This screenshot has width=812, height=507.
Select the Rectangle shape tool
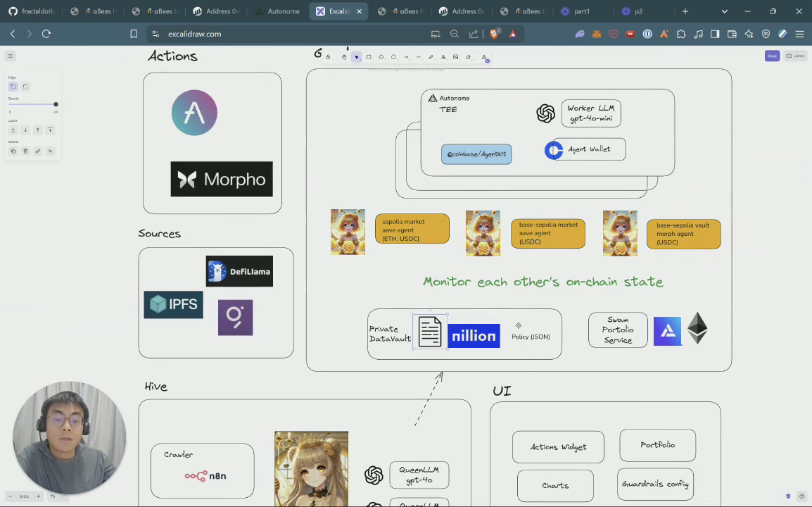(369, 57)
